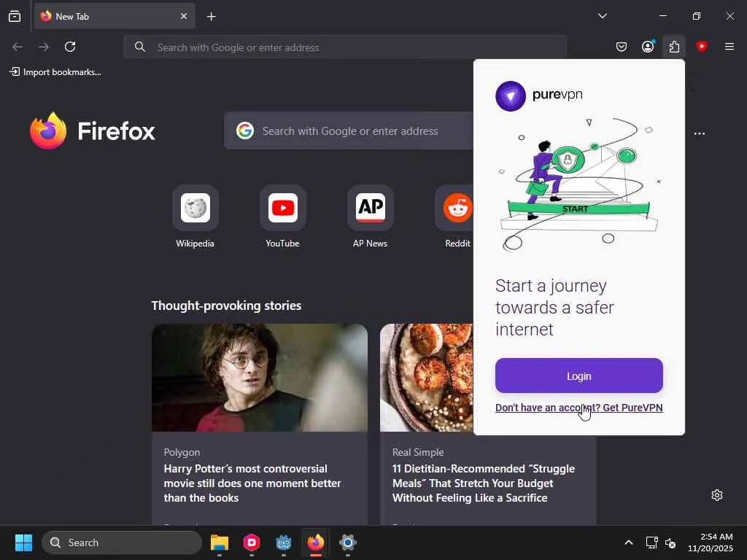Expand the hidden system tray icons
Viewport: 747px width, 560px height.
(629, 542)
